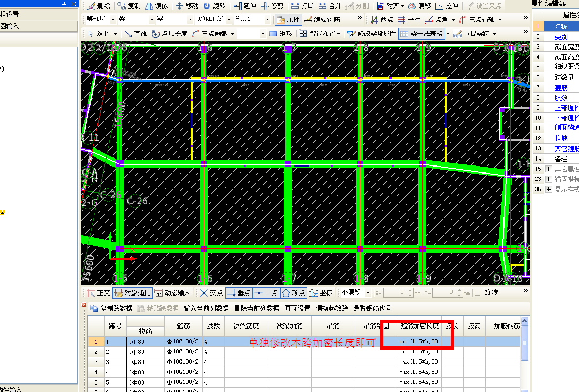This screenshot has width=579, height=392.
Task: Select the 矩形 (rectangle) tool
Action: coord(281,34)
